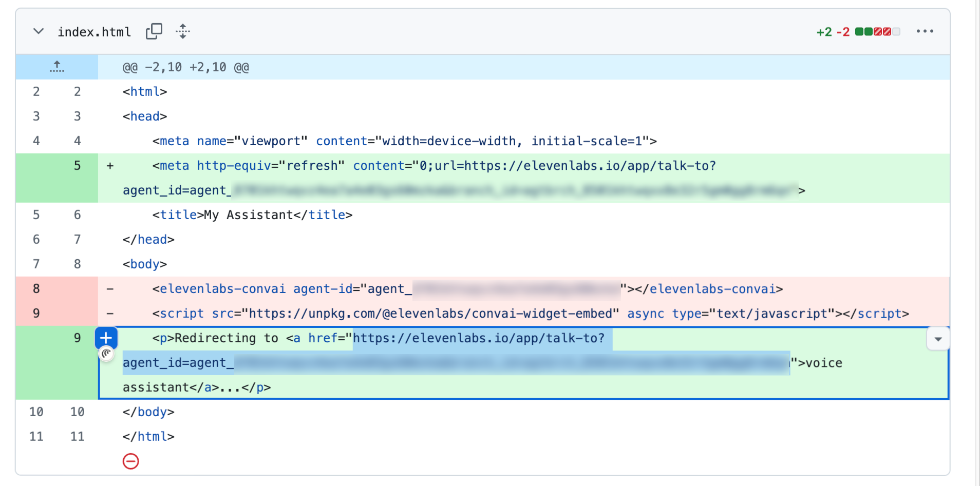Click the "@@ -2,10 +2,10 @@" hunk header
This screenshot has width=980, height=486.
click(x=186, y=67)
